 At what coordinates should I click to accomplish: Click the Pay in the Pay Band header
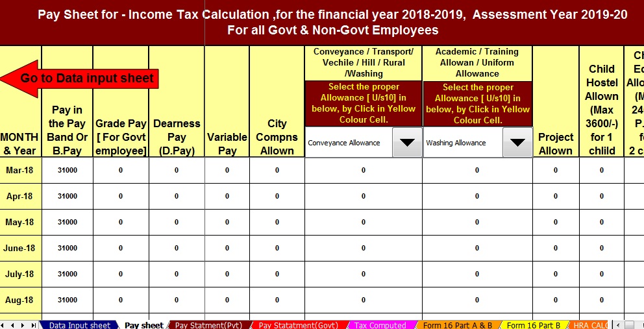pyautogui.click(x=68, y=130)
